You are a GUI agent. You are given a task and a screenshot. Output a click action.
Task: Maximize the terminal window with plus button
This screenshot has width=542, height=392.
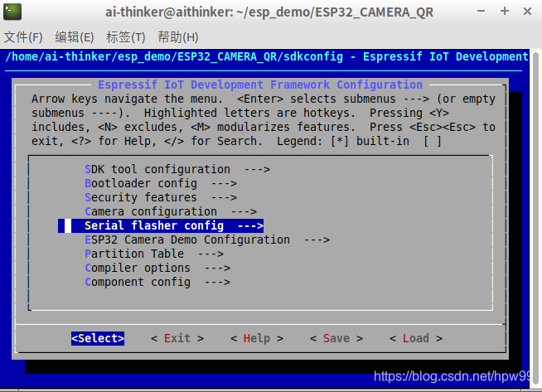point(505,11)
